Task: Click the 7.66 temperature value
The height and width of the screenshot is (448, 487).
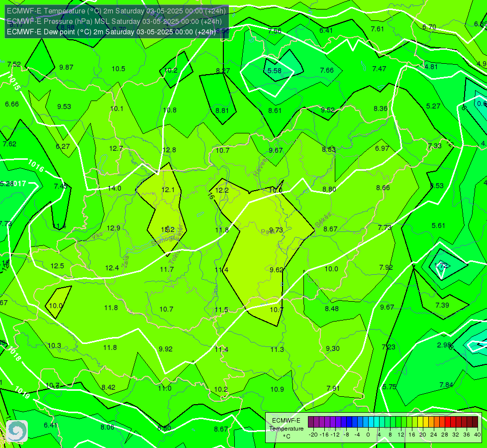Action: point(327,70)
